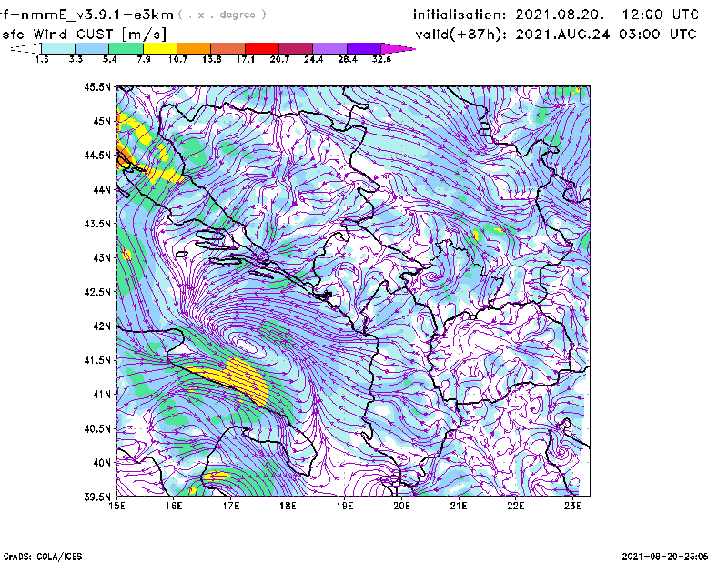
Task: Click the bright red 17.1–20.7 legend swatch
Action: coord(262,48)
